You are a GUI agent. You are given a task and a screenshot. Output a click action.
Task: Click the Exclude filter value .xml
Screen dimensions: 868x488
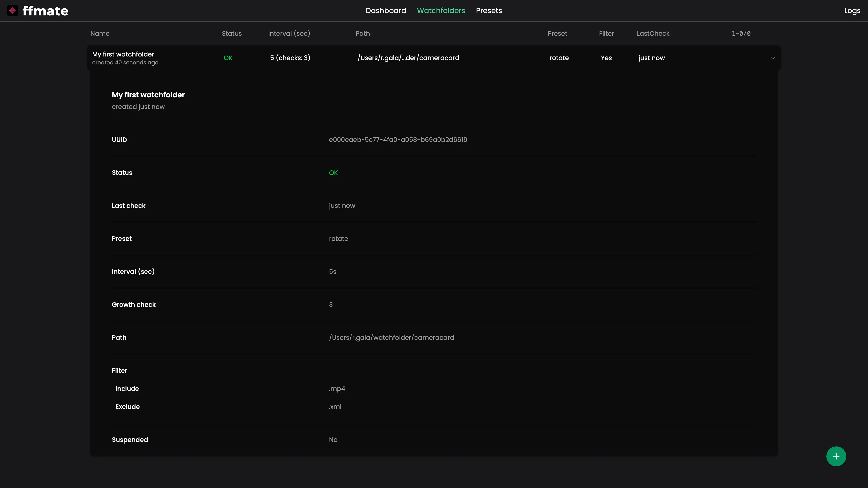(335, 407)
